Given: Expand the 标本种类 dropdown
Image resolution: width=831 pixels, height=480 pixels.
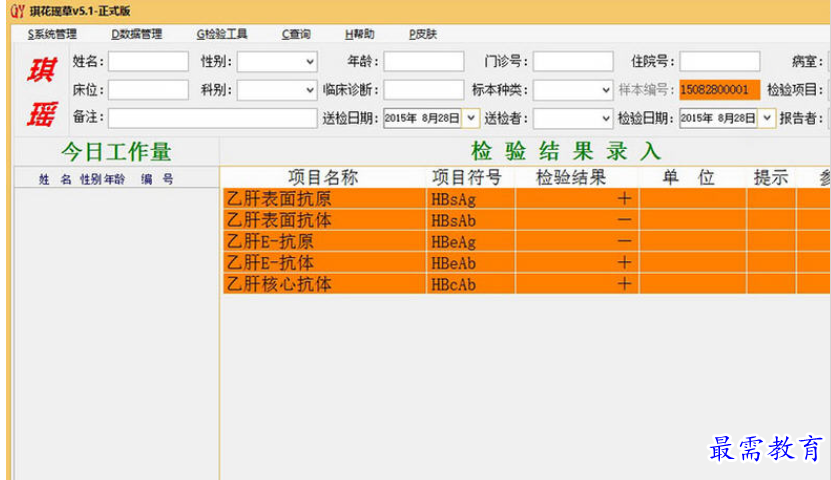Looking at the screenshot, I should tap(605, 90).
